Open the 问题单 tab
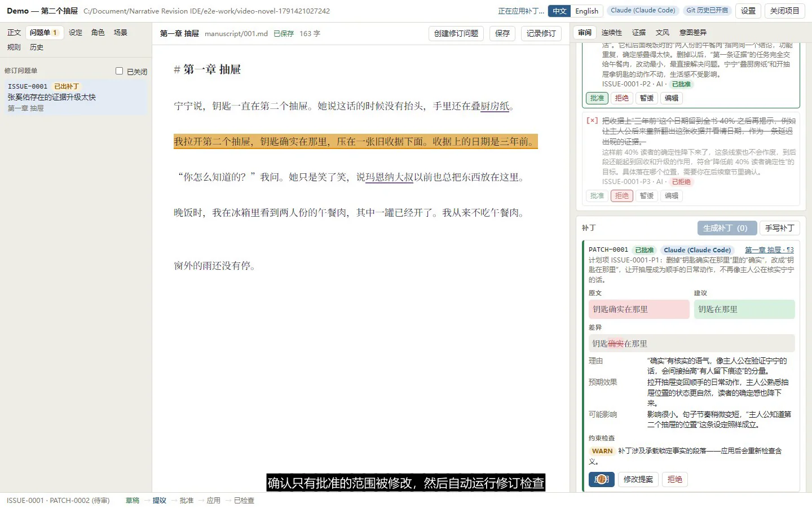 pyautogui.click(x=43, y=33)
